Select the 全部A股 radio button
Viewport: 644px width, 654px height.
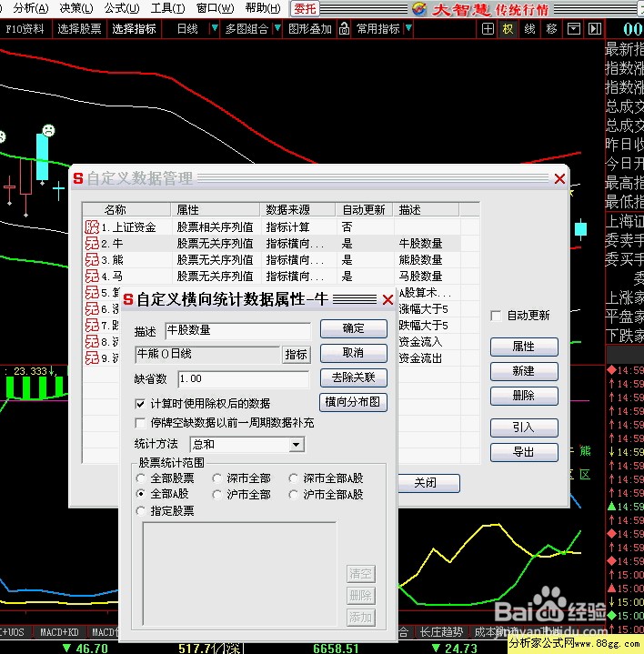[141, 494]
